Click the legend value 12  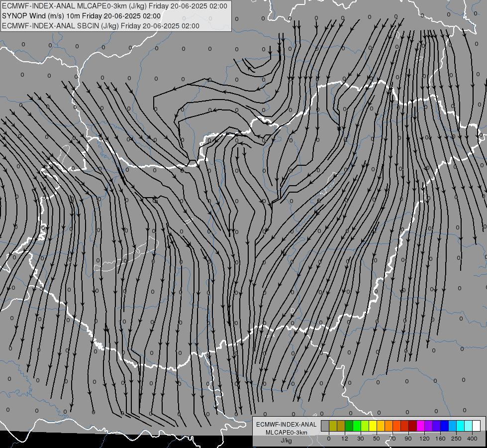tap(345, 439)
